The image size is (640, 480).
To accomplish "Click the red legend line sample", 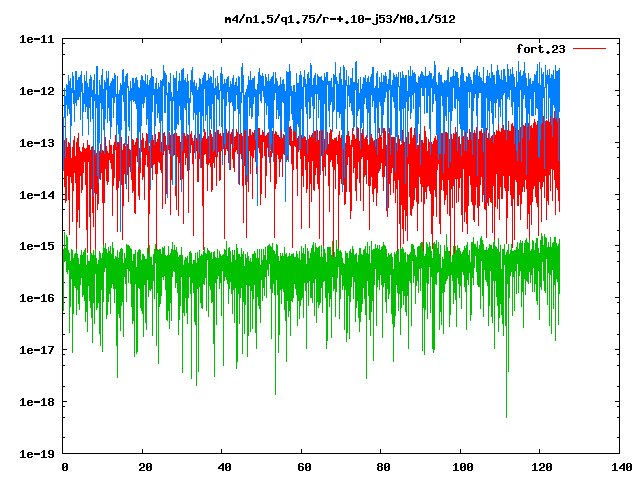I will pyautogui.click(x=589, y=49).
